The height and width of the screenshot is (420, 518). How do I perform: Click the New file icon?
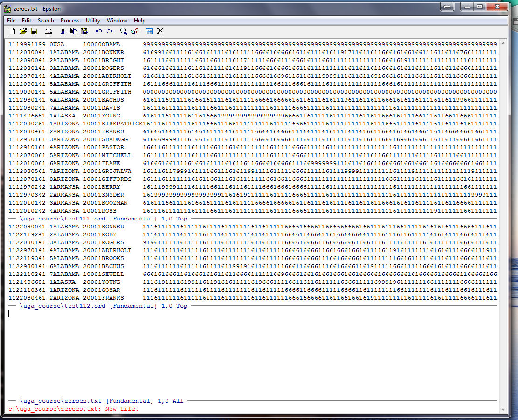click(x=13, y=31)
